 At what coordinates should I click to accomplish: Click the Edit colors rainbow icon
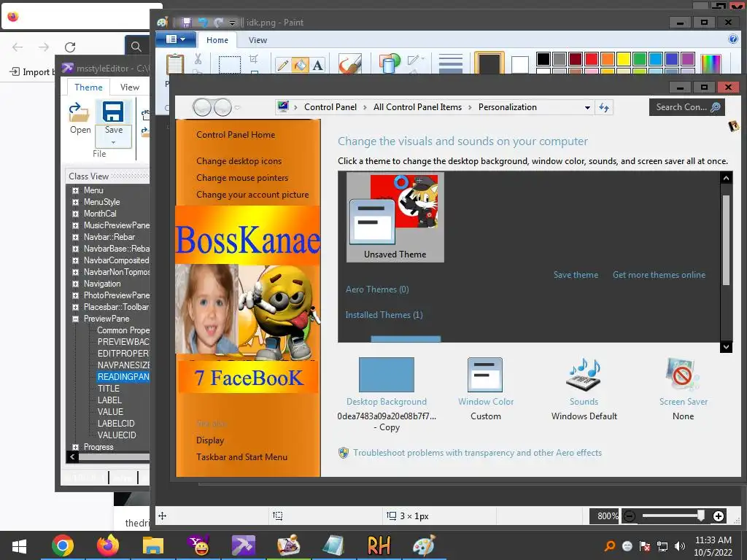[x=711, y=63]
